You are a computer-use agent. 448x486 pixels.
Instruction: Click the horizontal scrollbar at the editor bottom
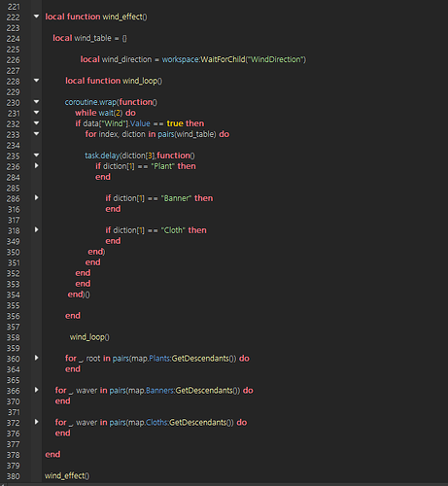click(x=224, y=484)
